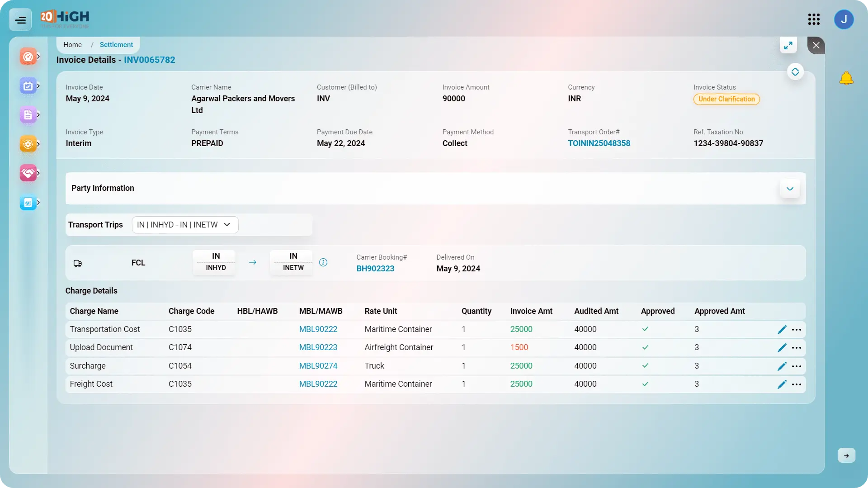Click the Ref. Taxation No value
This screenshot has width=868, height=488.
pyautogui.click(x=728, y=143)
